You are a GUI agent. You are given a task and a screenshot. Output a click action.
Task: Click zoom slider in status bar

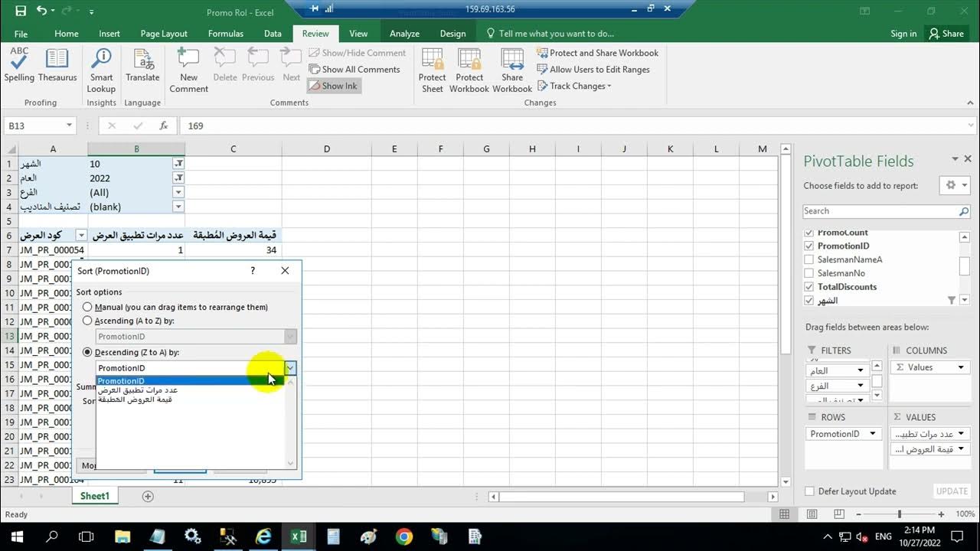click(x=900, y=514)
